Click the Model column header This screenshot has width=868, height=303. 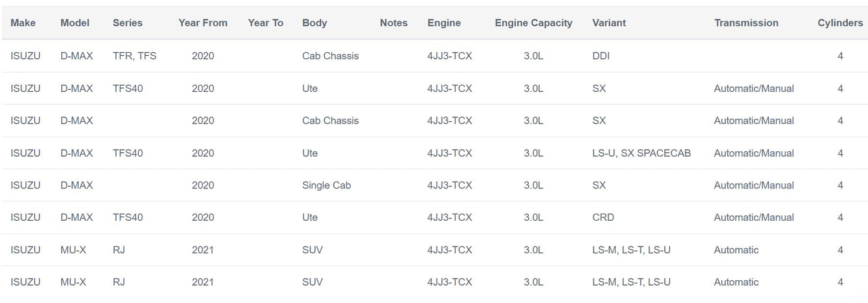[x=74, y=23]
